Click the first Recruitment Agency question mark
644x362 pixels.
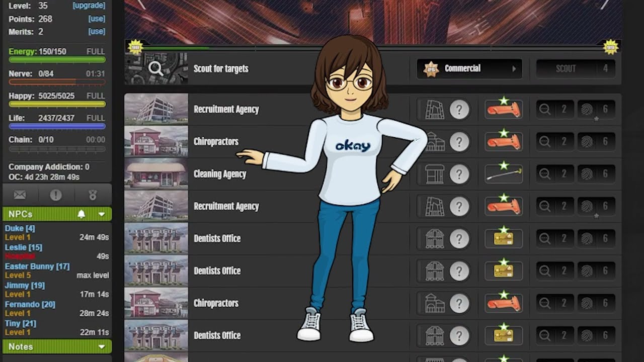pyautogui.click(x=459, y=109)
